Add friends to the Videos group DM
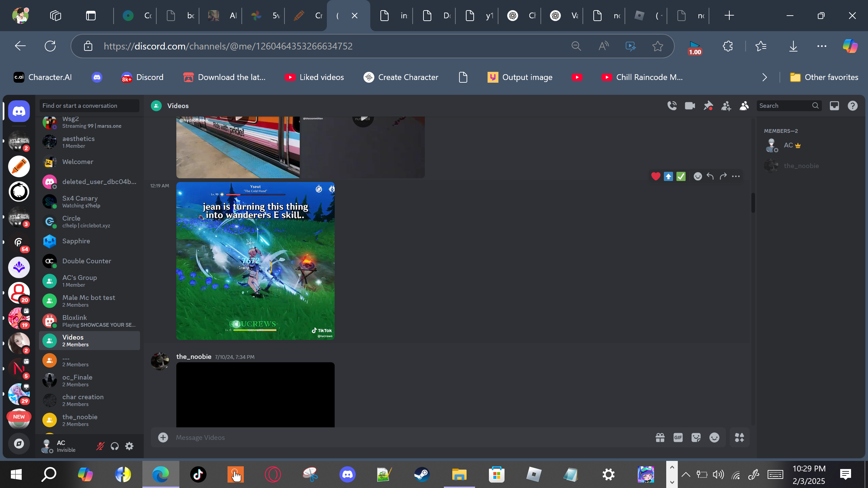This screenshot has width=868, height=488. tap(726, 106)
